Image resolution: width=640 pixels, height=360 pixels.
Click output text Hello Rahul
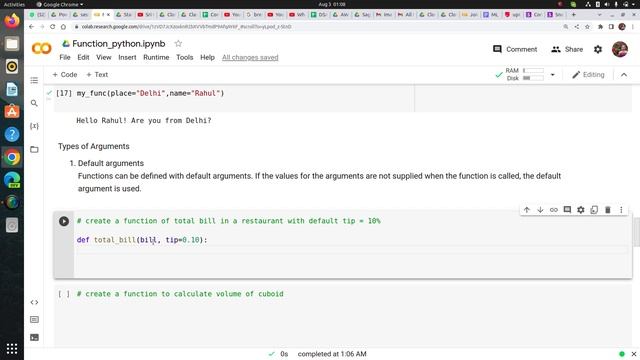(144, 120)
